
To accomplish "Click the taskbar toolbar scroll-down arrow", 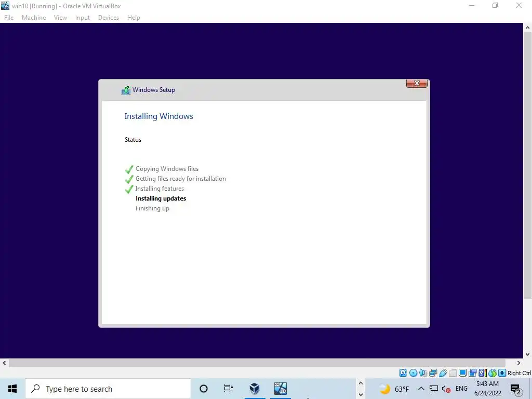I will 361,395.
